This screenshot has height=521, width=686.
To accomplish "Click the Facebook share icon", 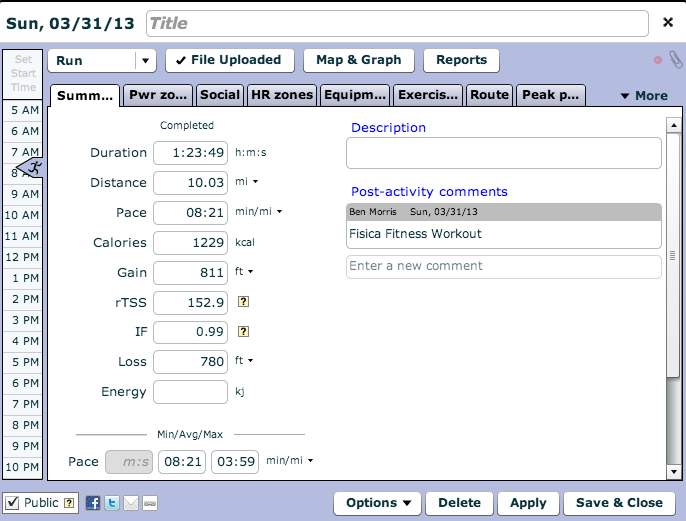I will [93, 503].
